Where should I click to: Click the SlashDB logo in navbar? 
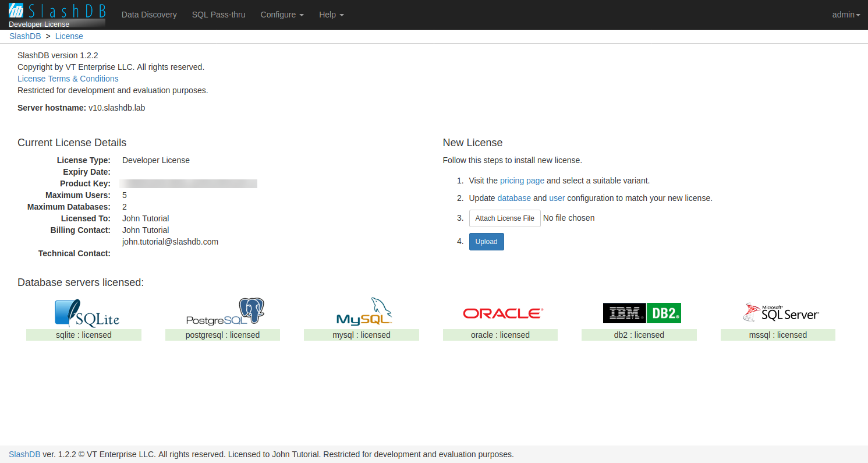click(57, 10)
